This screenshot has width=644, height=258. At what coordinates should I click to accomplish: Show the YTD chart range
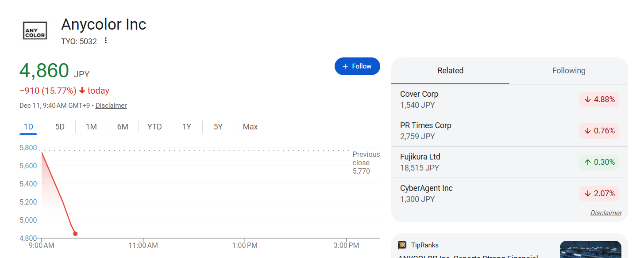pyautogui.click(x=154, y=127)
